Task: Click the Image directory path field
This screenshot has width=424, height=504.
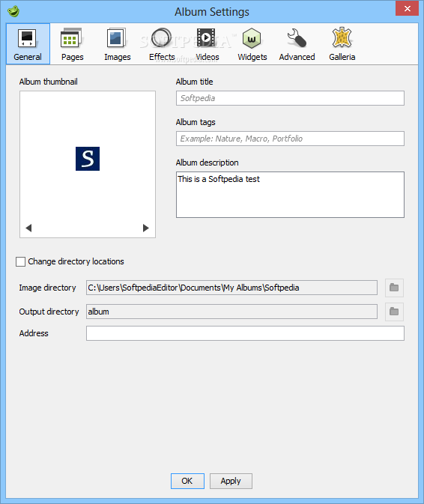Action: 231,288
